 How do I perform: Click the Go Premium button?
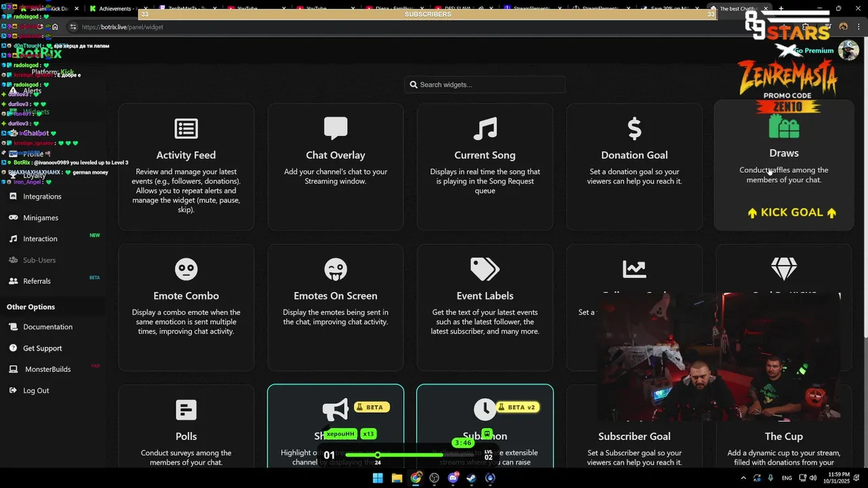(812, 51)
